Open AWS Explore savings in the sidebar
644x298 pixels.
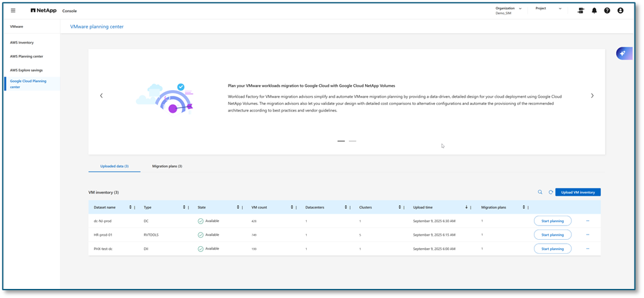(x=26, y=70)
